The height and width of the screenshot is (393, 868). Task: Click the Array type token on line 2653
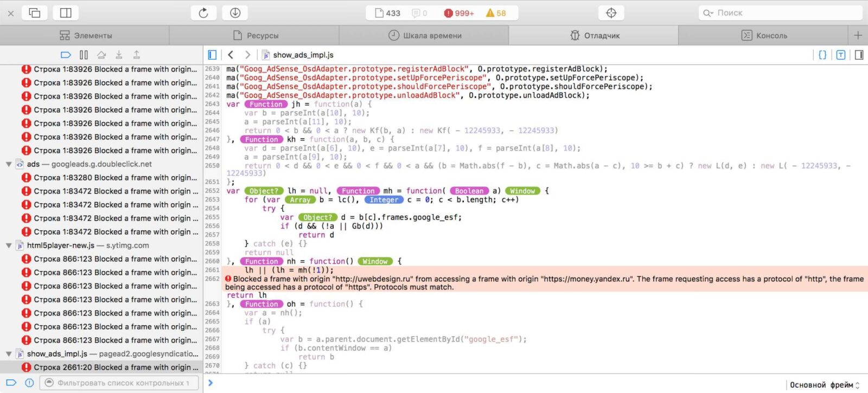tap(300, 199)
